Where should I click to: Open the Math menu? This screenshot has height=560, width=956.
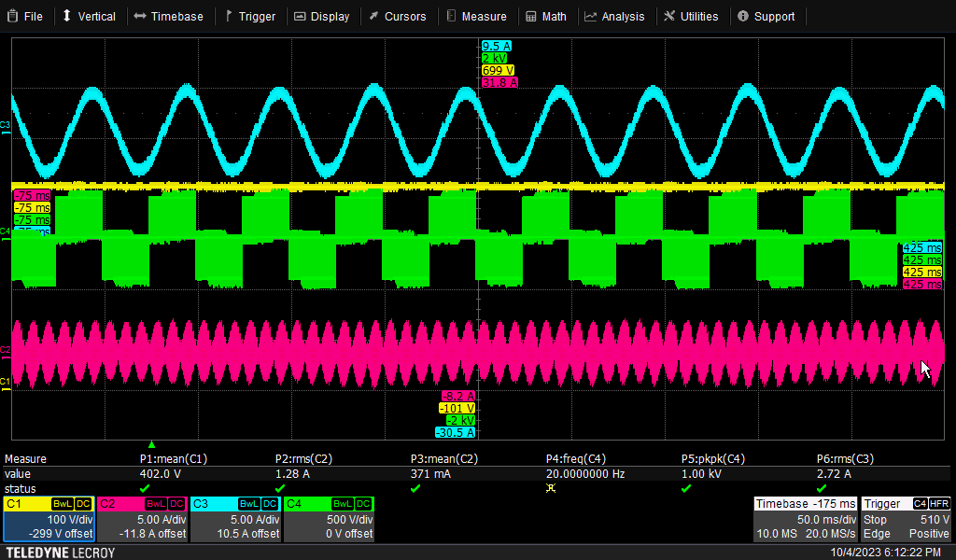pyautogui.click(x=546, y=17)
